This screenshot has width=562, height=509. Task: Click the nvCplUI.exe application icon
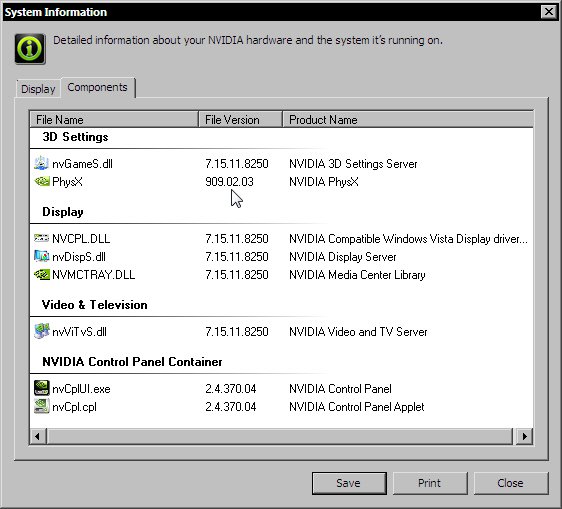tap(42, 388)
